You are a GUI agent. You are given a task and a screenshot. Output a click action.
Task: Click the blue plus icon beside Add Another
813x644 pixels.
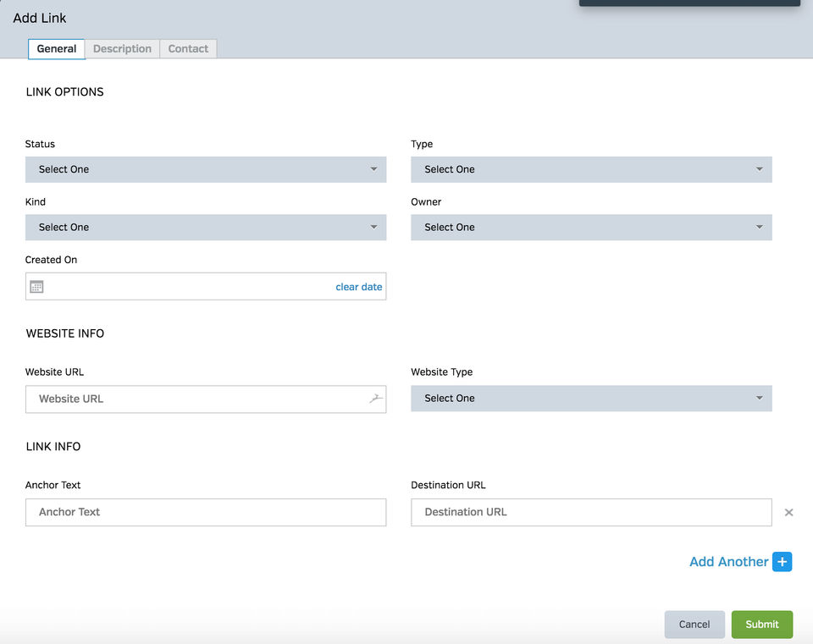tap(782, 562)
